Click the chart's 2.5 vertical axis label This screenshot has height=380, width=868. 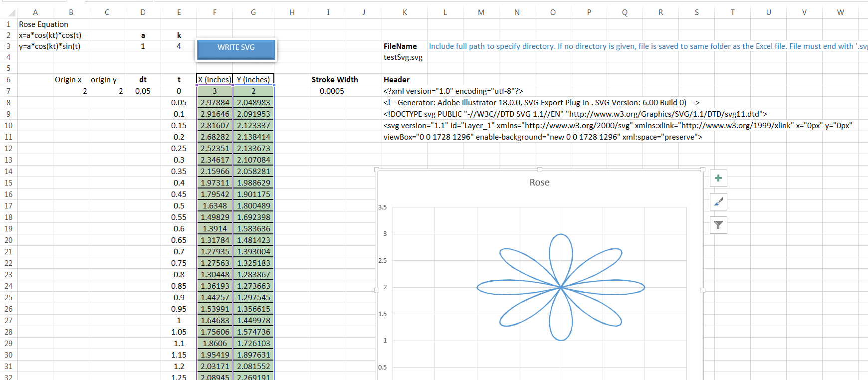click(x=382, y=261)
